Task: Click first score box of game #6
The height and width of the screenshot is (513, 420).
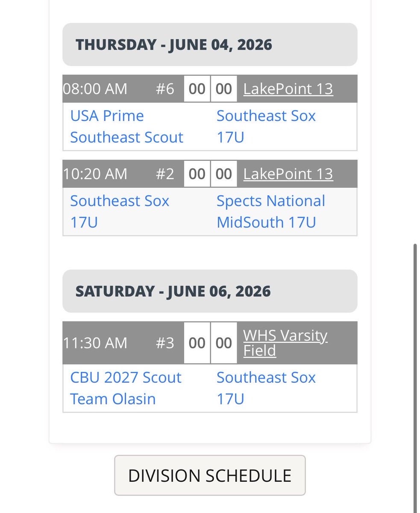Action: (197, 89)
